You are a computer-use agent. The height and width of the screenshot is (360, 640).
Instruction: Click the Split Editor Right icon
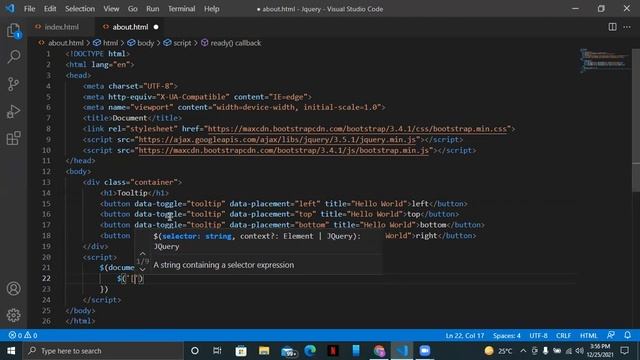(x=612, y=27)
